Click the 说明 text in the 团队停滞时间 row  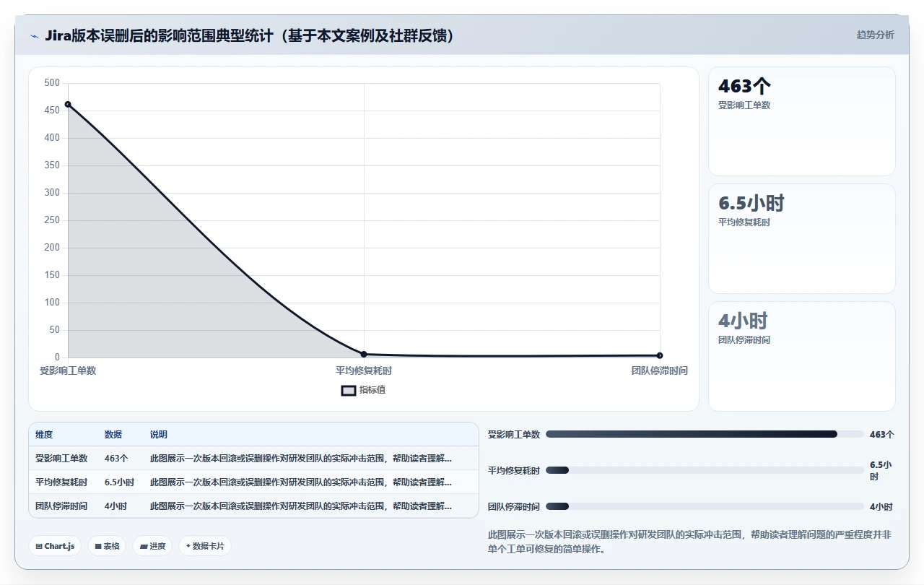301,506
